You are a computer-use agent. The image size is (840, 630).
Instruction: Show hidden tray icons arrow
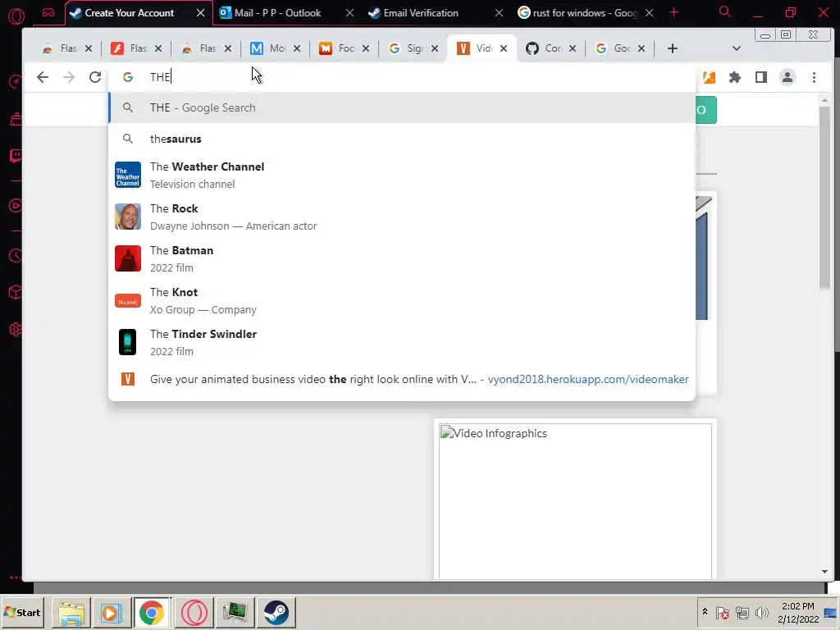705,612
